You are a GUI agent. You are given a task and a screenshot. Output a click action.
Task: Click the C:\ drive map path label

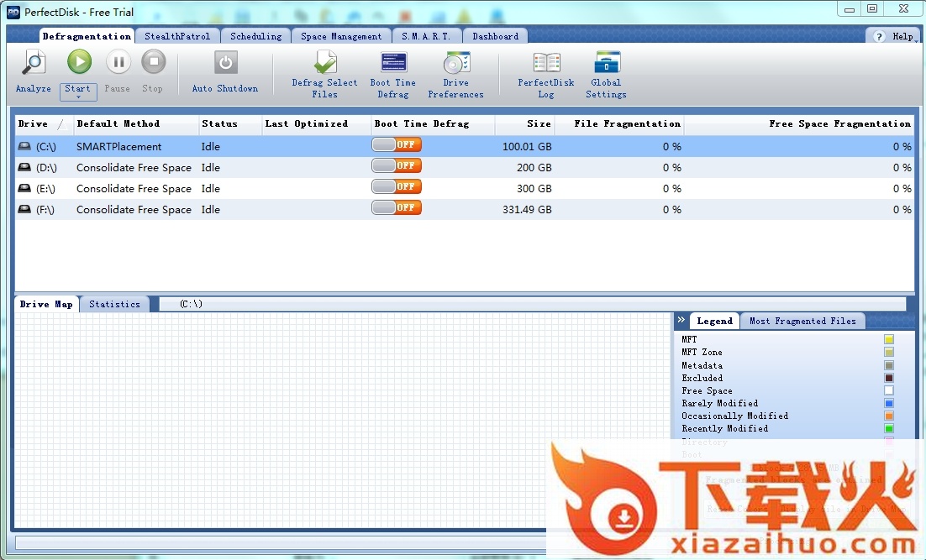(x=191, y=304)
